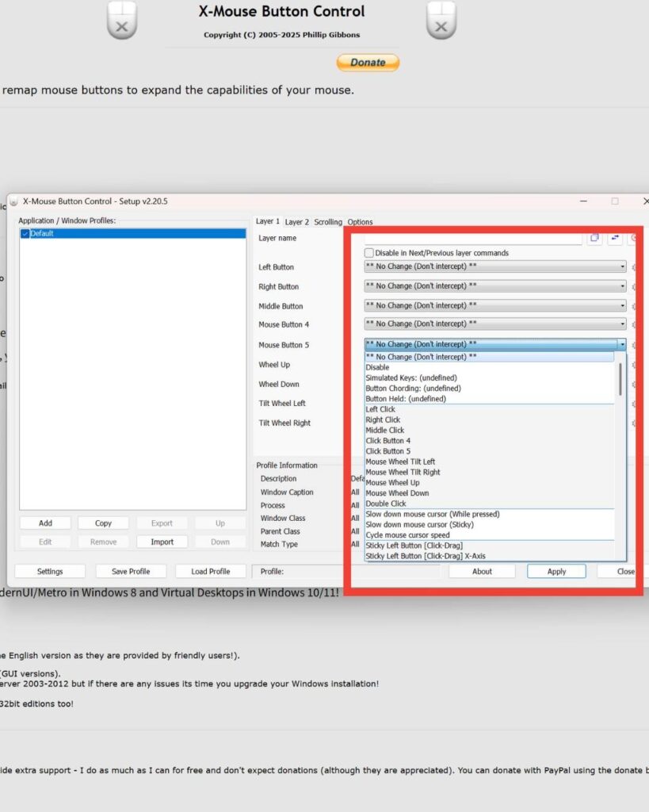Choose Double Click from the list
The width and height of the screenshot is (649, 812).
coord(489,504)
